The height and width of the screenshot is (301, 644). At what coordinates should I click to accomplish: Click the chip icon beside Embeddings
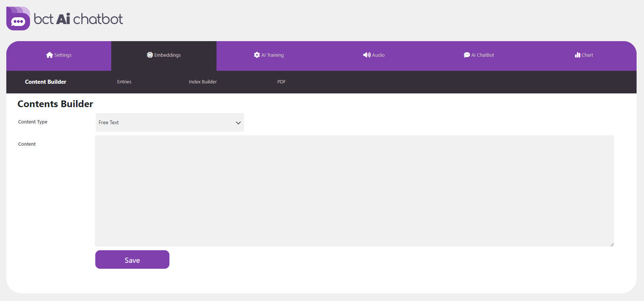point(150,55)
